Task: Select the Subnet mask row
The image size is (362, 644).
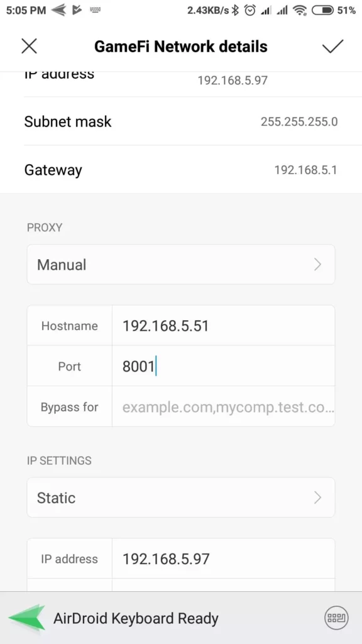Action: (181, 121)
